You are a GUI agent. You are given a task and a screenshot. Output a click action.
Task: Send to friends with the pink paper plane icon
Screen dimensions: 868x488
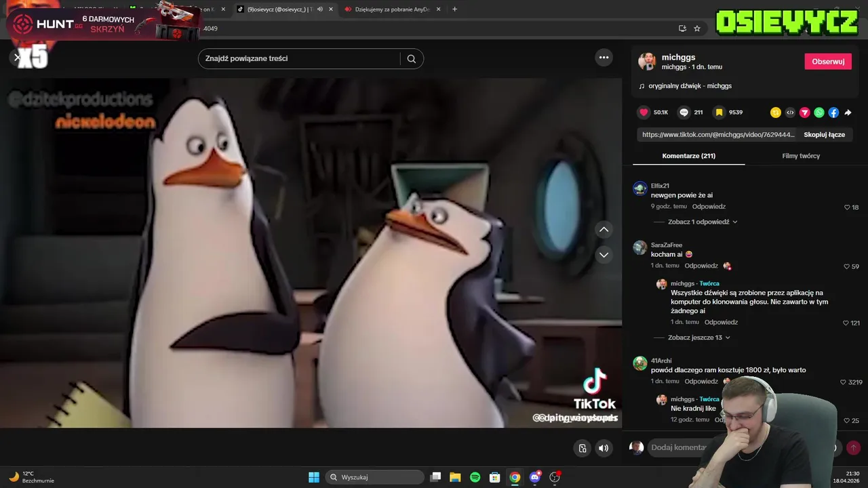tap(804, 113)
